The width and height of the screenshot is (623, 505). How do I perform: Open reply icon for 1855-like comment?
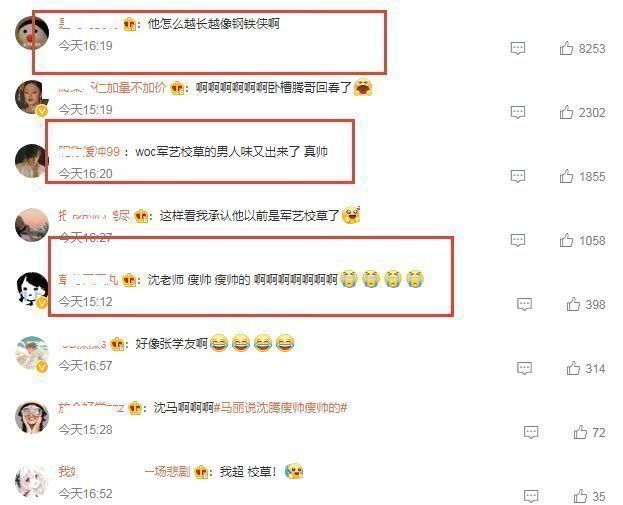click(x=518, y=176)
